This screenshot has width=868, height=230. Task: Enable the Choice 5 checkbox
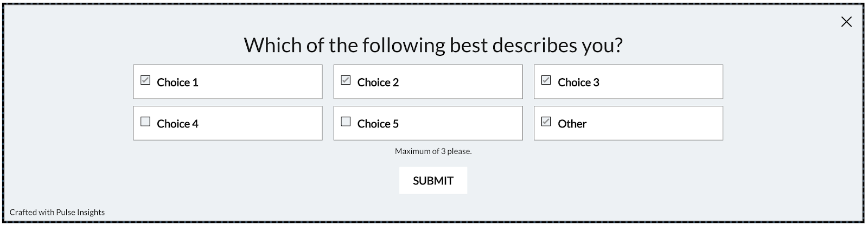pos(346,122)
